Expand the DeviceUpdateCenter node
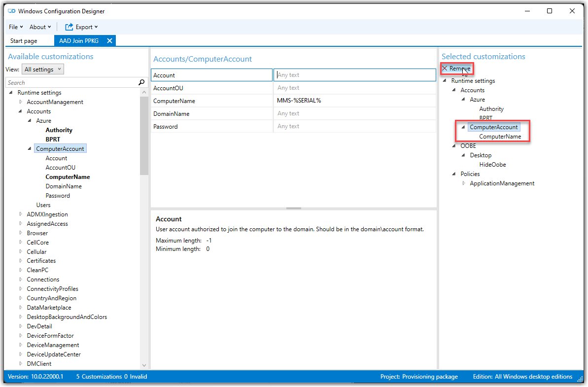 click(x=21, y=354)
